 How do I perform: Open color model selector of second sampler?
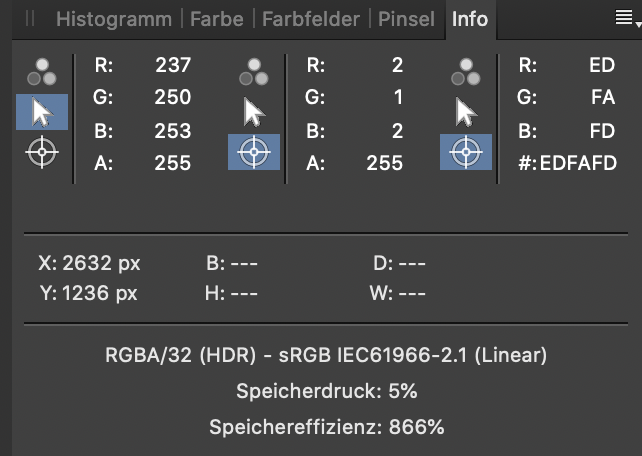(x=254, y=72)
